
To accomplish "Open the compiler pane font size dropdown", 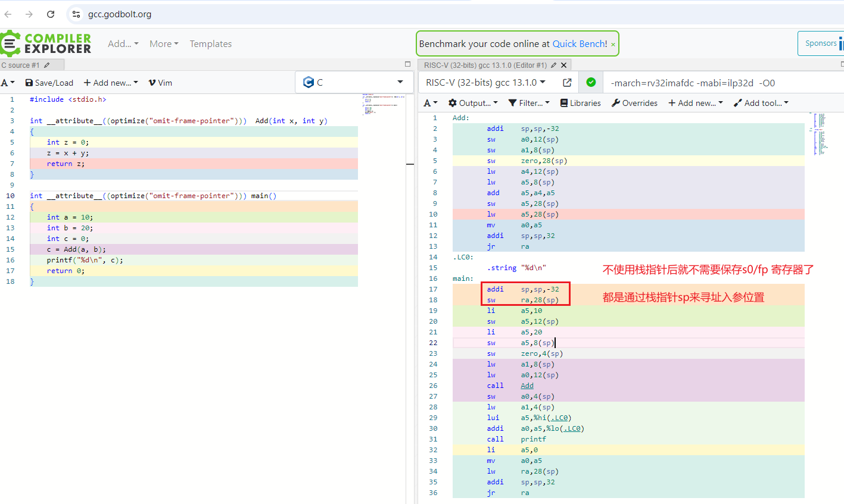I will click(x=431, y=103).
